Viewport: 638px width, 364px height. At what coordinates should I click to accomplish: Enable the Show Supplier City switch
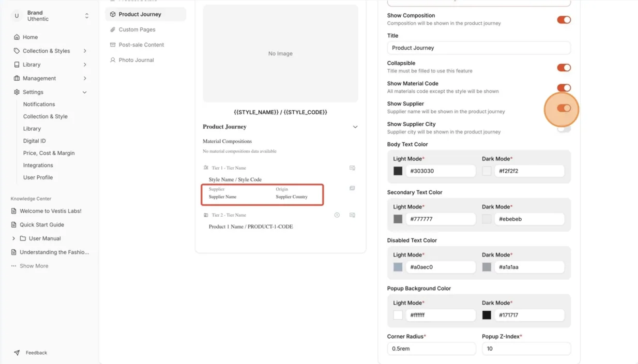tap(564, 128)
